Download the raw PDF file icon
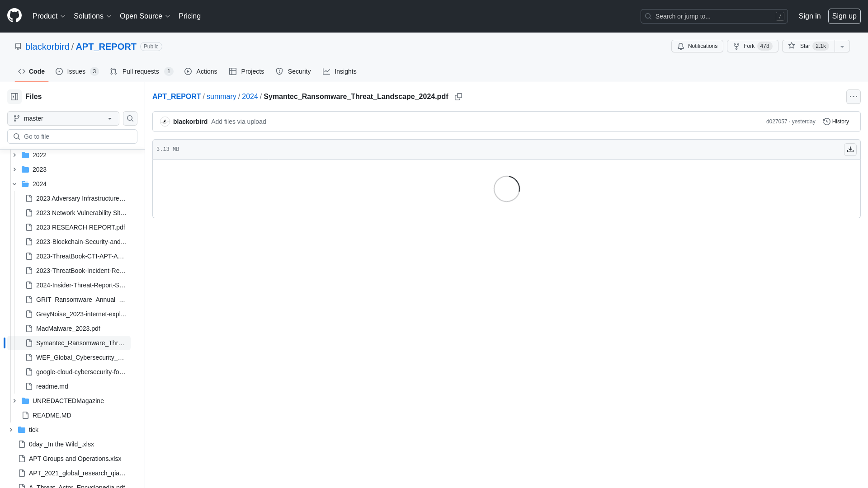868x488 pixels. pyautogui.click(x=850, y=150)
